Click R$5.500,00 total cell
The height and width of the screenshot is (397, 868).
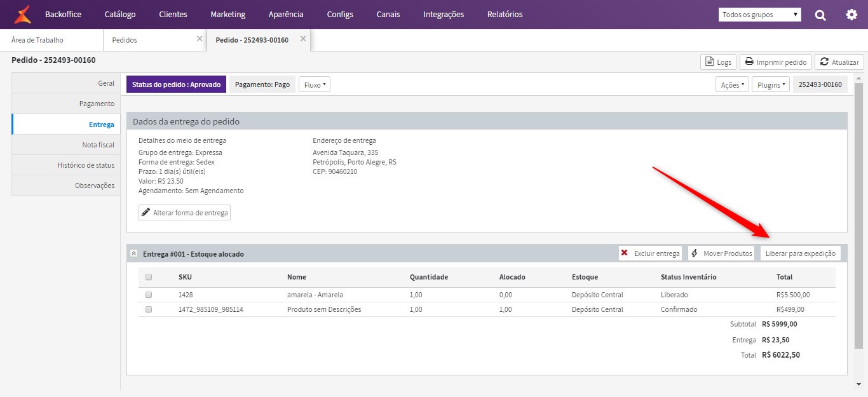click(793, 295)
